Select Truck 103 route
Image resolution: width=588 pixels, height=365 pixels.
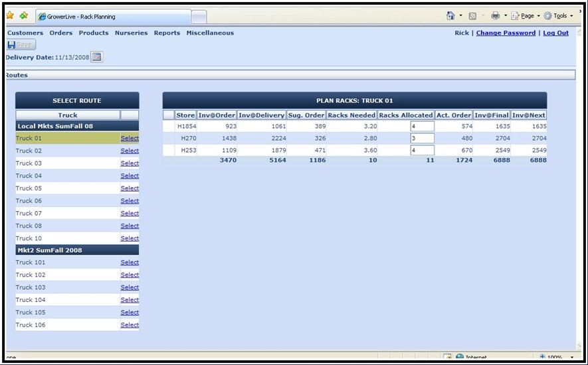point(130,287)
